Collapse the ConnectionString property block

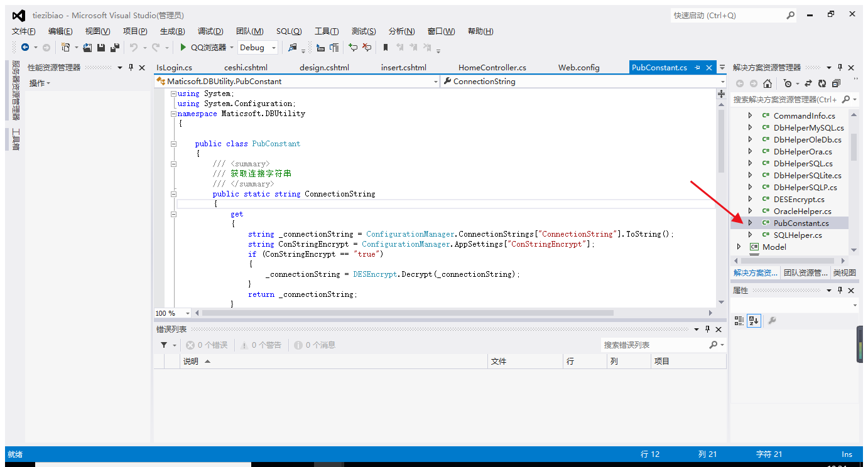click(173, 194)
